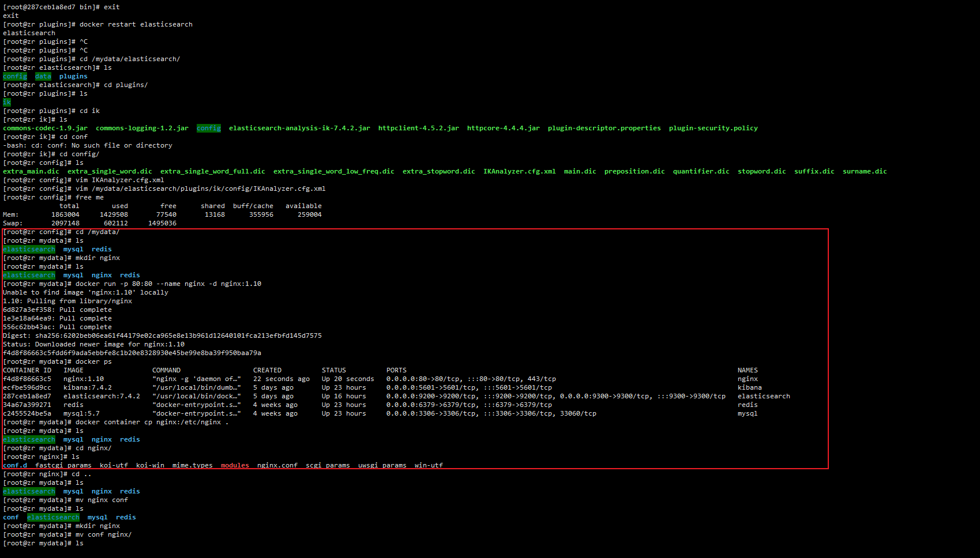Click the httpcore-4.4.4.jar file name

click(504, 128)
